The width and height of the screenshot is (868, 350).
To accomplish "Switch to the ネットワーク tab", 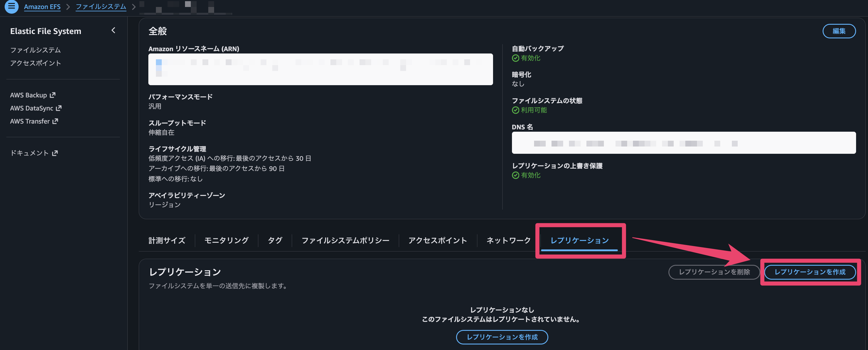I will point(508,240).
